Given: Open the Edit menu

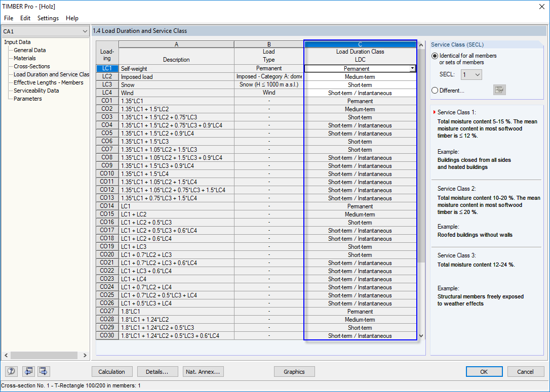Looking at the screenshot, I should click(x=25, y=18).
